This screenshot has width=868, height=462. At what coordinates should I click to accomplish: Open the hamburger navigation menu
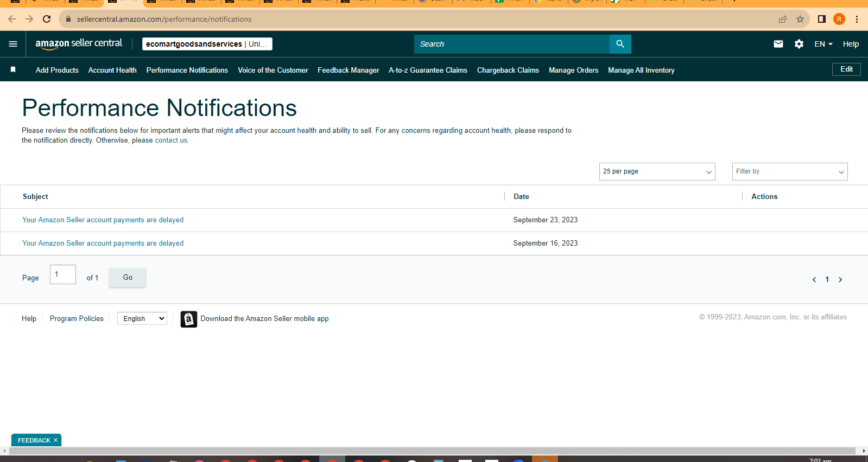(13, 44)
